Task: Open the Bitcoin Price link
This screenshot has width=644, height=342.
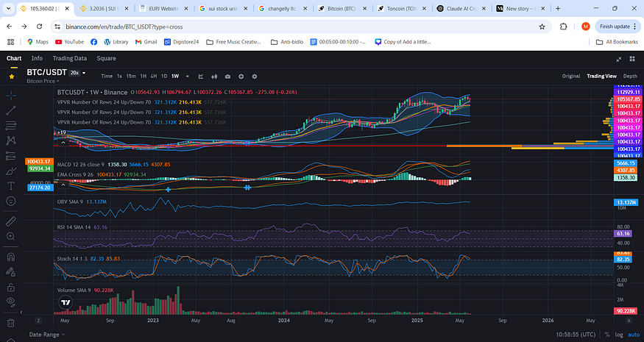Action: [x=42, y=82]
